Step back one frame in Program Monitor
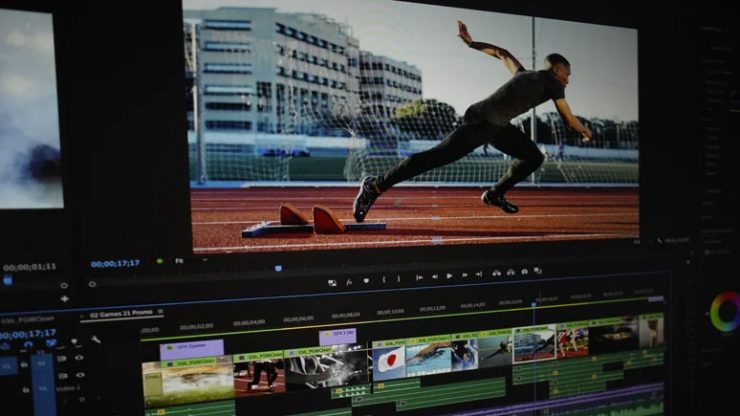The height and width of the screenshot is (416, 740). click(435, 277)
